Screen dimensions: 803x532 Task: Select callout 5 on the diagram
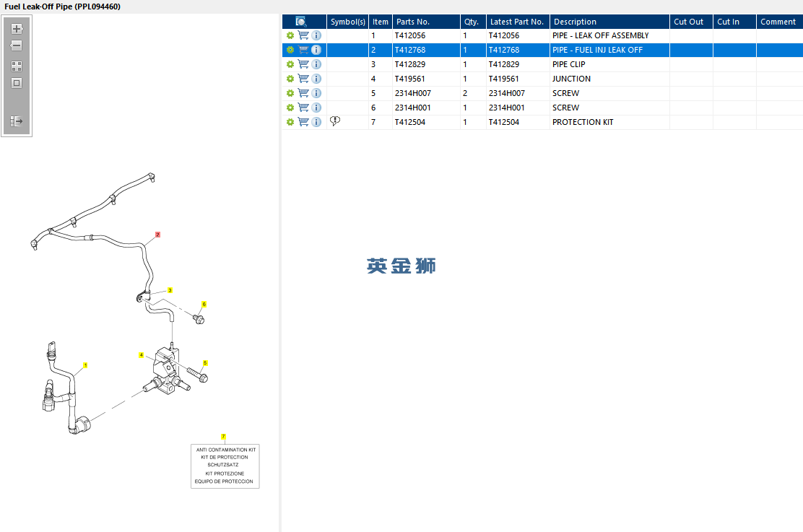205,363
